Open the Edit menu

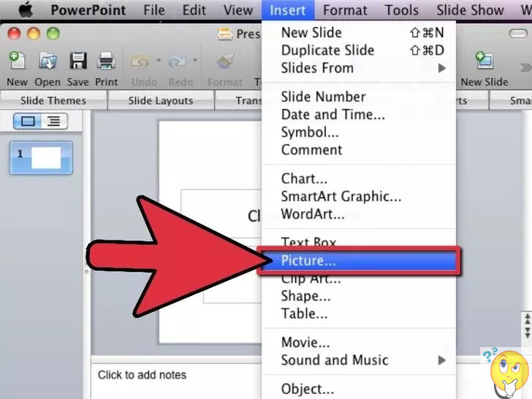coord(194,9)
